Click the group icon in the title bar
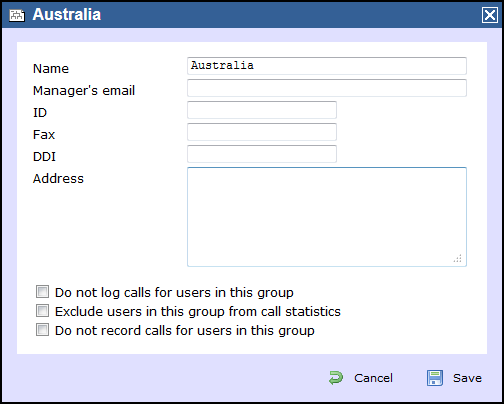 point(17,15)
